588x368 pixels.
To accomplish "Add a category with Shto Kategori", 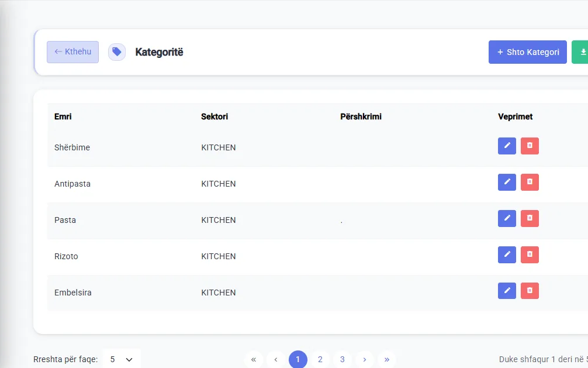I will click(527, 52).
